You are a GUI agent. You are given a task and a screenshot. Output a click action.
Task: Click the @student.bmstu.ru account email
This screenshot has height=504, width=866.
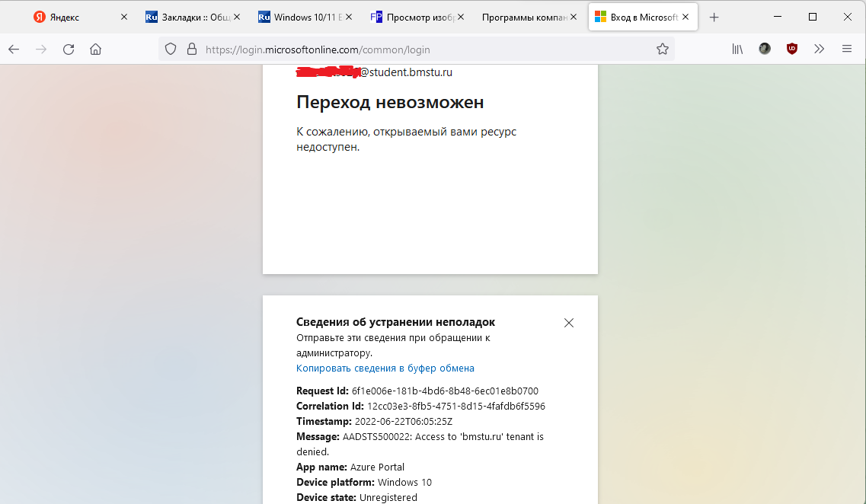[x=375, y=72]
